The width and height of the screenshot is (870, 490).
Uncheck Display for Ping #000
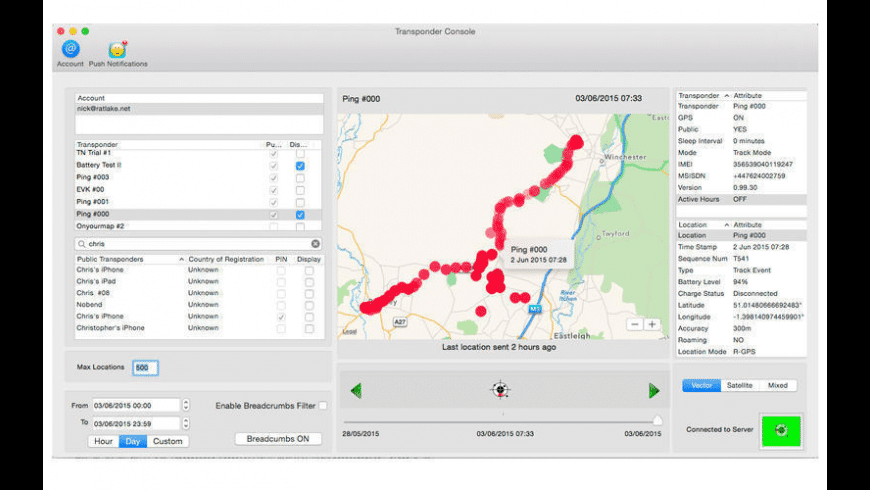click(x=300, y=215)
